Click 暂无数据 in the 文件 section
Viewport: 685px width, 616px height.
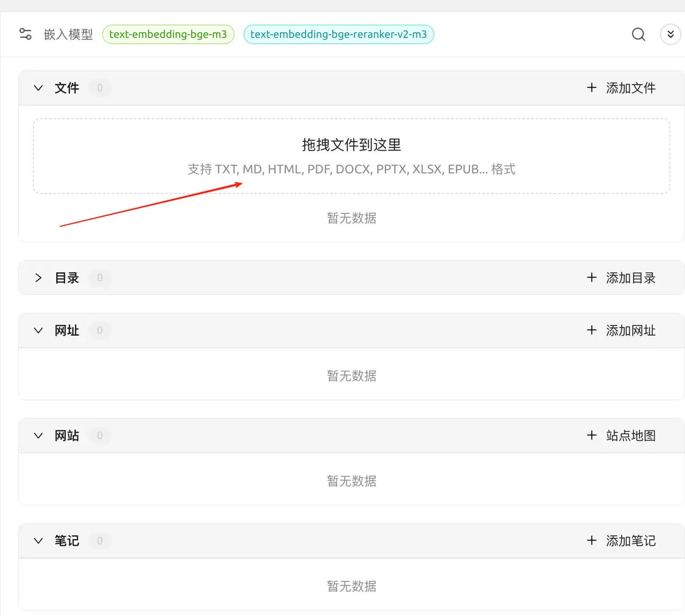click(x=352, y=218)
